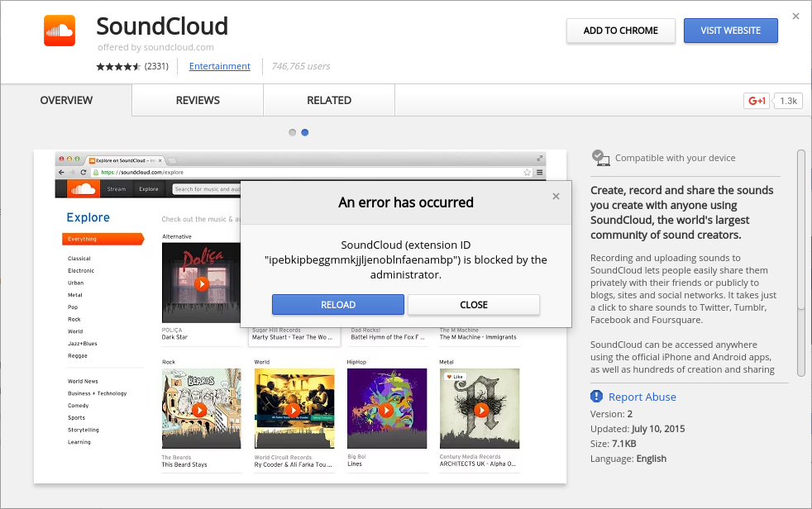Click the 1.3k plus-one count bubble
Screen dimensions: 812x509
tap(788, 101)
